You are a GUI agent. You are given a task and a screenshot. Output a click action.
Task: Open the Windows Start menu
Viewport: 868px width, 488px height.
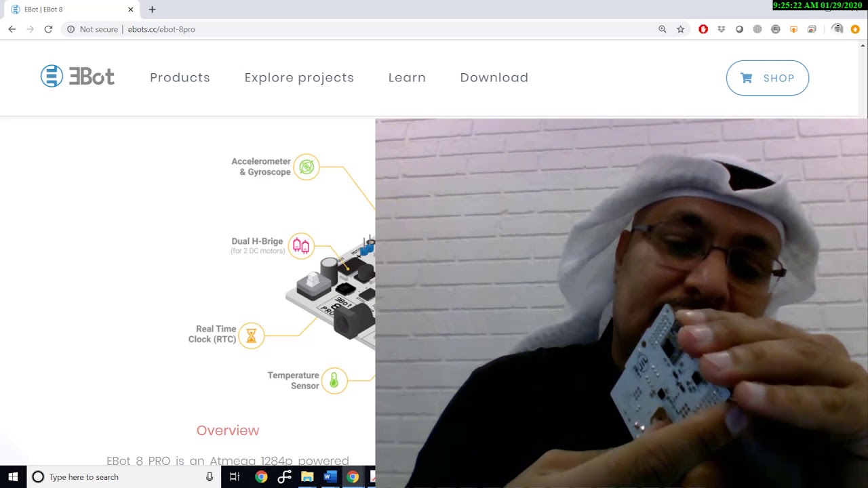tap(13, 477)
